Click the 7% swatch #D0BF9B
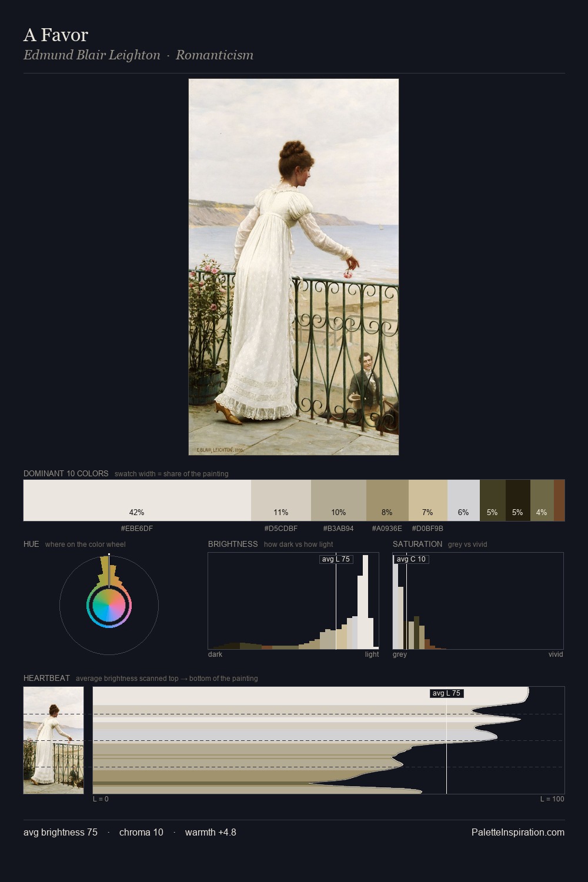The image size is (588, 882). [x=427, y=500]
